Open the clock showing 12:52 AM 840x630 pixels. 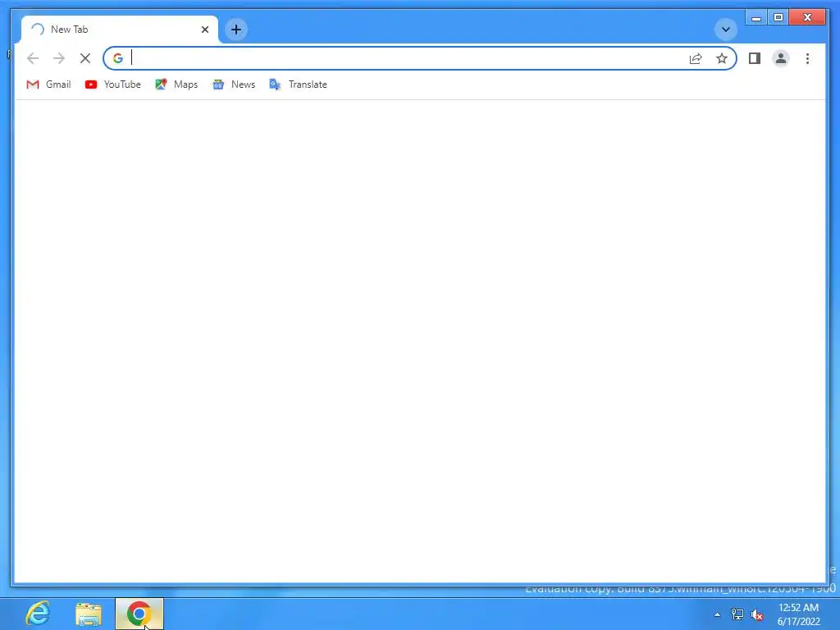[798, 614]
